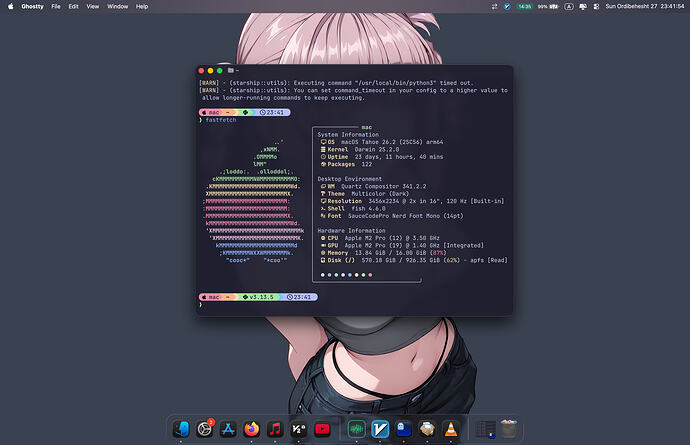
Task: Minimize the Ghostty window with the yellow button
Action: point(210,70)
